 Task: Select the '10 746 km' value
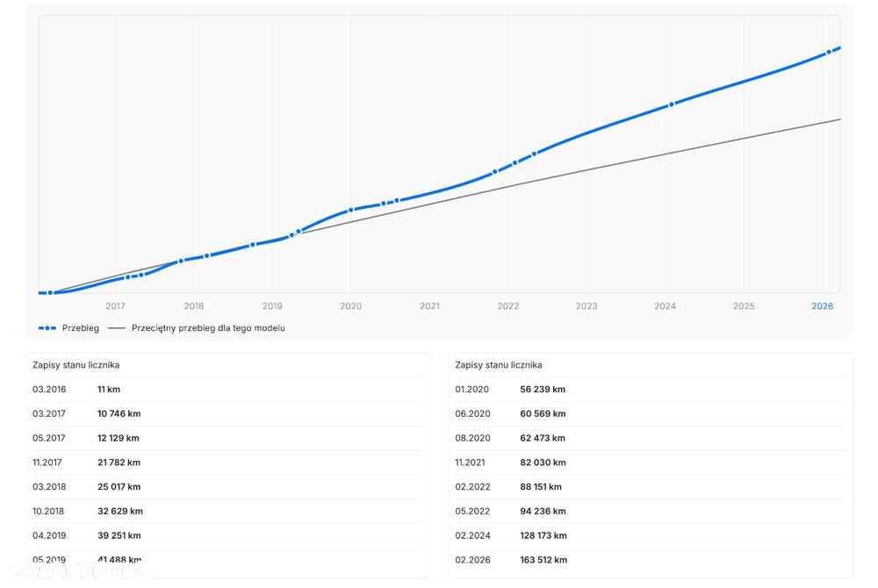(x=119, y=413)
